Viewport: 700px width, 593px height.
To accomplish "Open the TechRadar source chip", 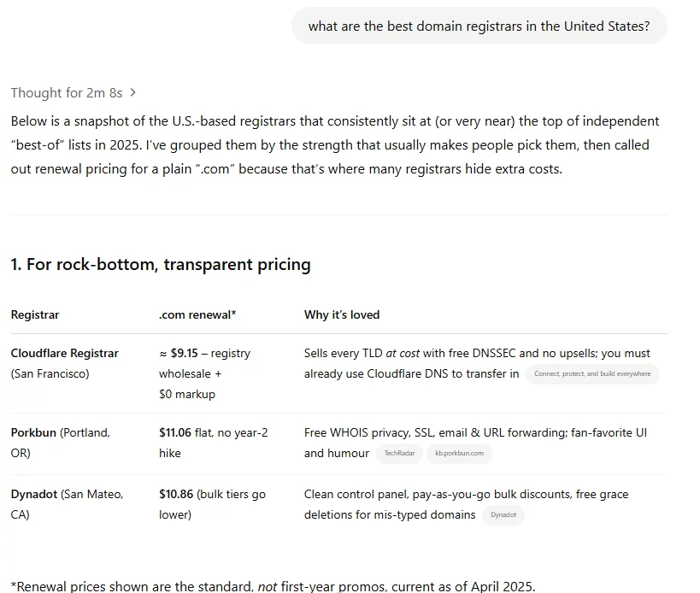I will (399, 453).
